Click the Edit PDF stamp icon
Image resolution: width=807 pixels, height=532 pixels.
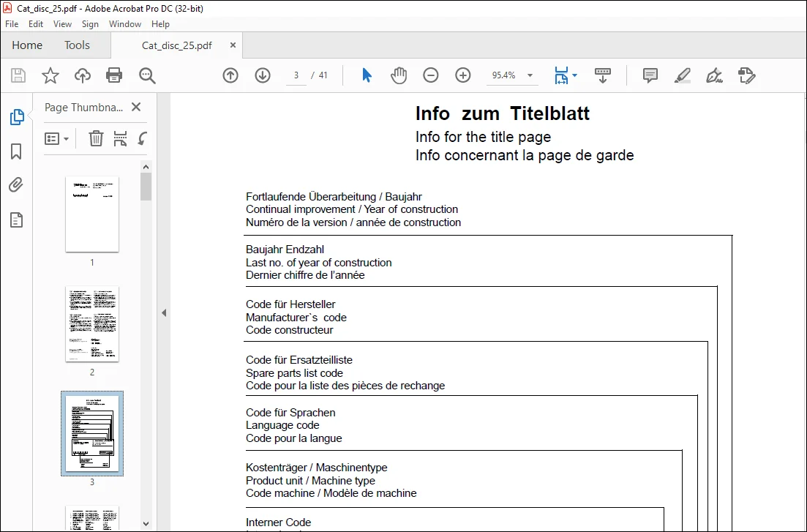pos(746,75)
